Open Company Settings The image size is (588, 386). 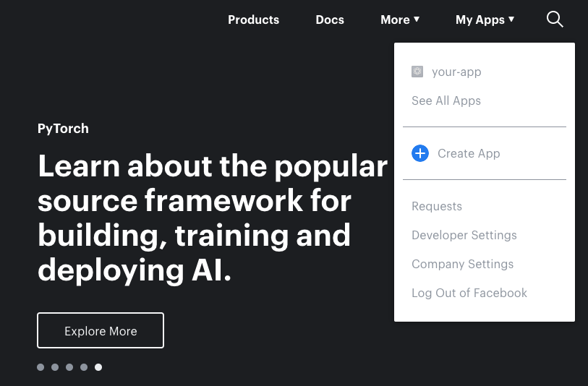tap(463, 264)
